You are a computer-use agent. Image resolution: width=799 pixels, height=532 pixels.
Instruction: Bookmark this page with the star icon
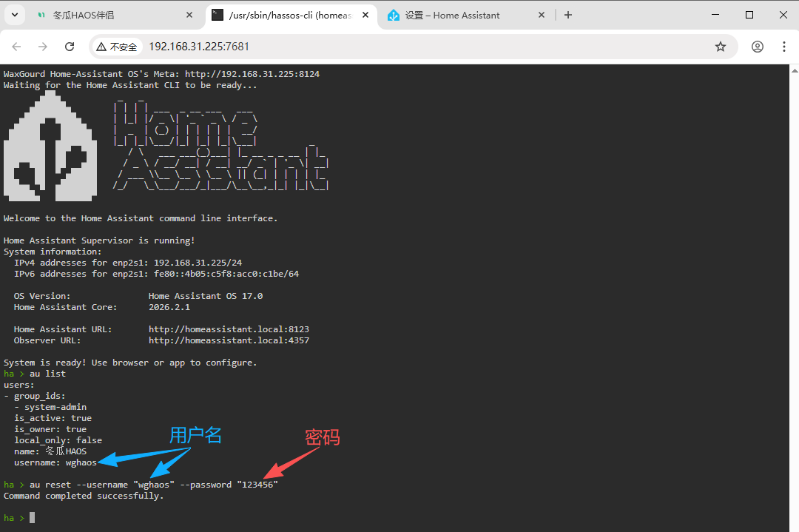[x=721, y=47]
